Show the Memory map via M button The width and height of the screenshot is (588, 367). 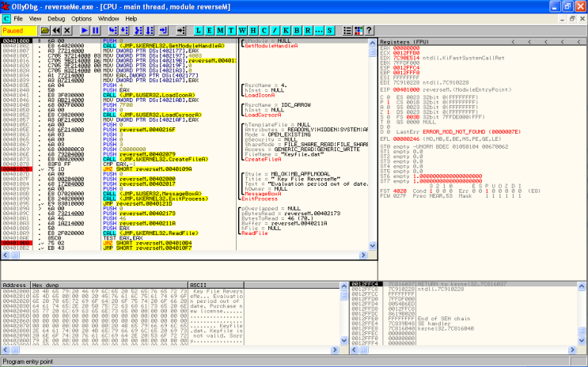(x=220, y=31)
